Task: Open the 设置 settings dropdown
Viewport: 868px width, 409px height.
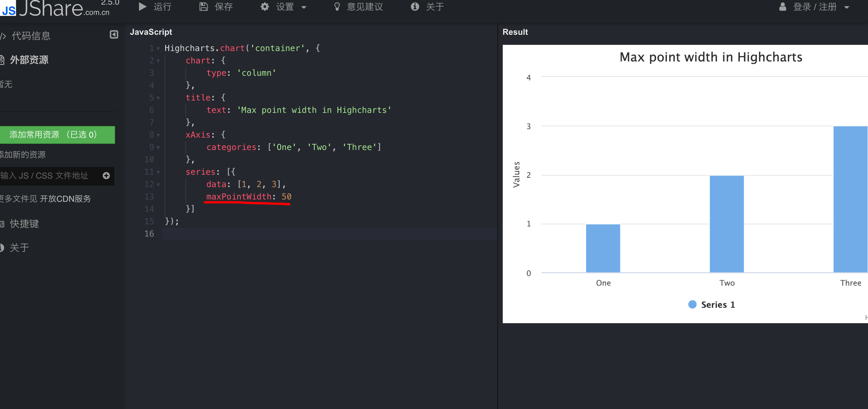Action: pyautogui.click(x=284, y=7)
